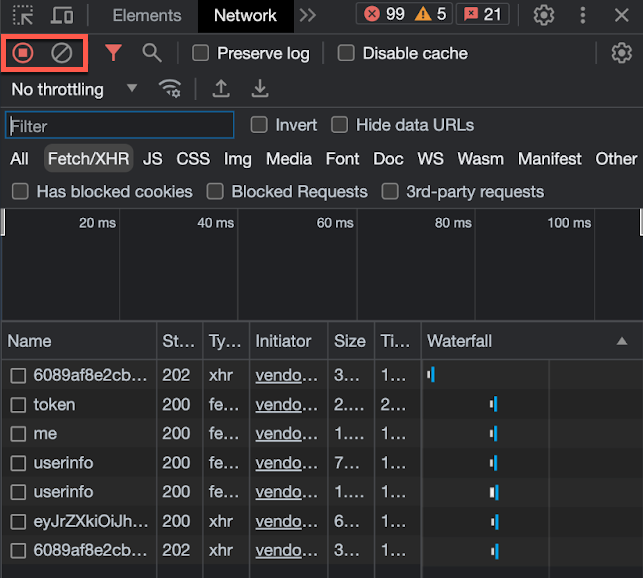Viewport: 643px width, 578px height.
Task: Tick checkbox next to me request
Action: (18, 434)
